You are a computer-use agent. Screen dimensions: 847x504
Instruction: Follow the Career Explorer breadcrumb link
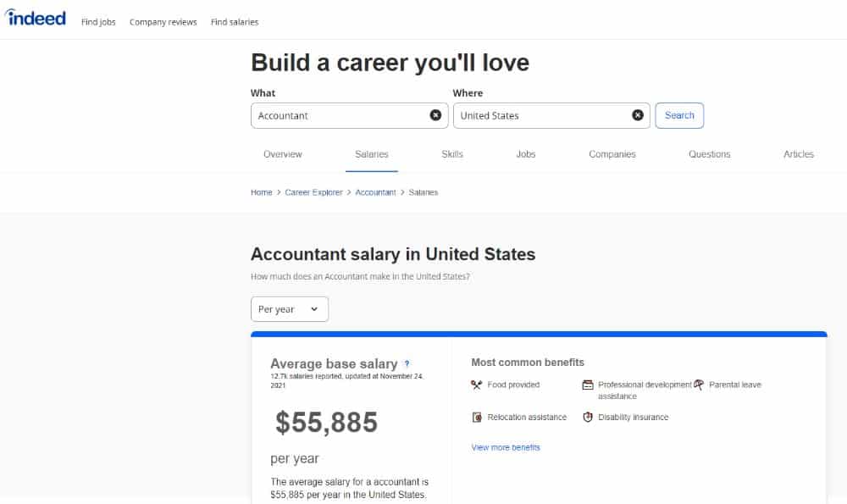pos(314,192)
